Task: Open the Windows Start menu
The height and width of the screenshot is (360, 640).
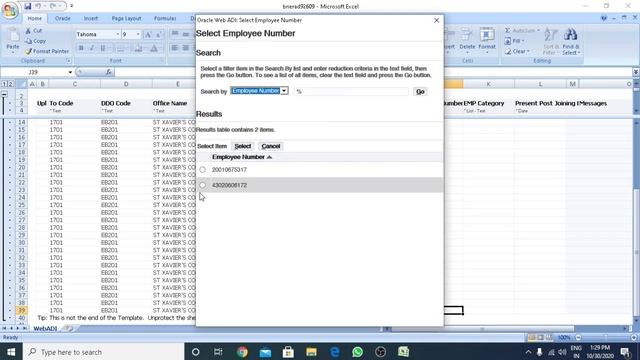Action: (x=11, y=352)
